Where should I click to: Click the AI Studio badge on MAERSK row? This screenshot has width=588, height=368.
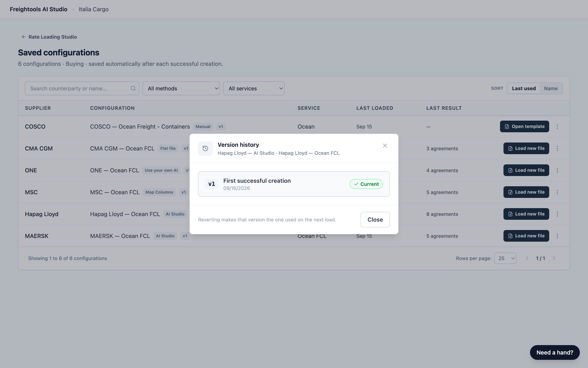[x=165, y=236]
